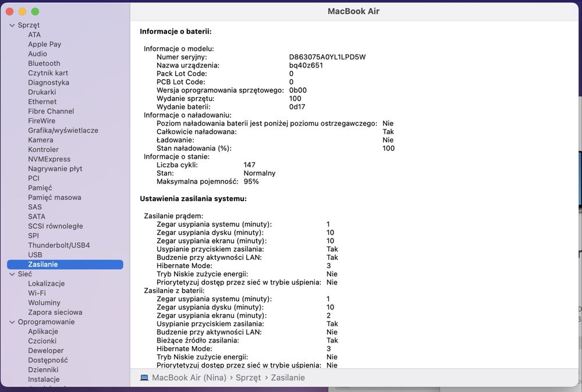Open USB in the sidebar

(x=36, y=255)
